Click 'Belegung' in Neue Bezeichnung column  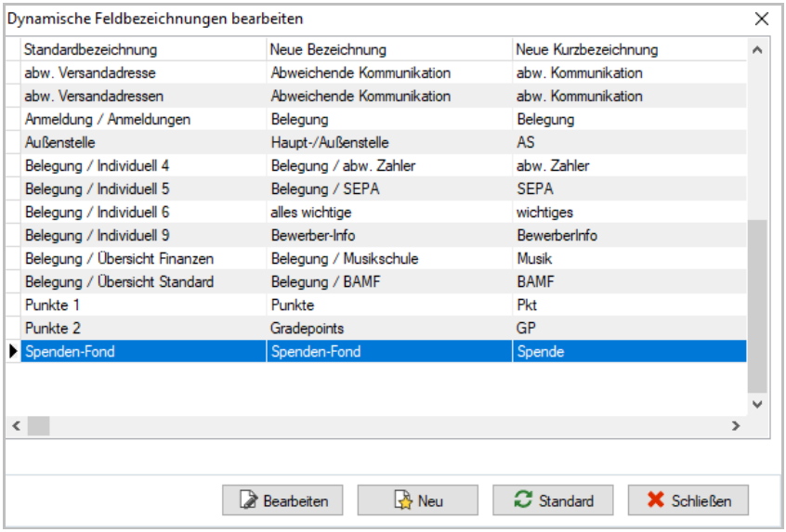[389, 119]
